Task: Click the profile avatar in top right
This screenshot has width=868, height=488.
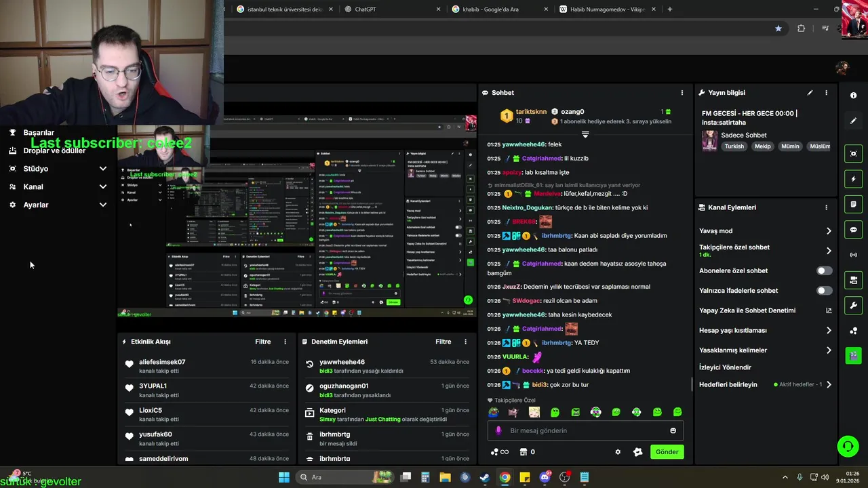Action: (x=842, y=68)
